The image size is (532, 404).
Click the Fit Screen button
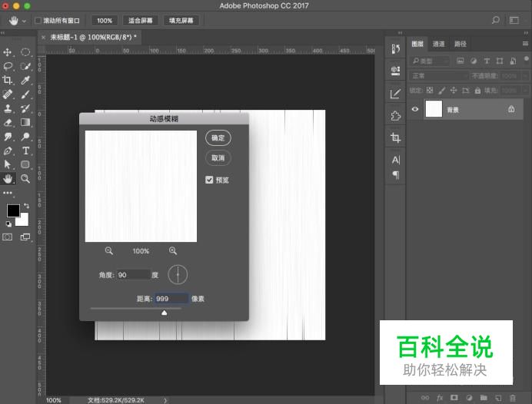[x=140, y=21]
